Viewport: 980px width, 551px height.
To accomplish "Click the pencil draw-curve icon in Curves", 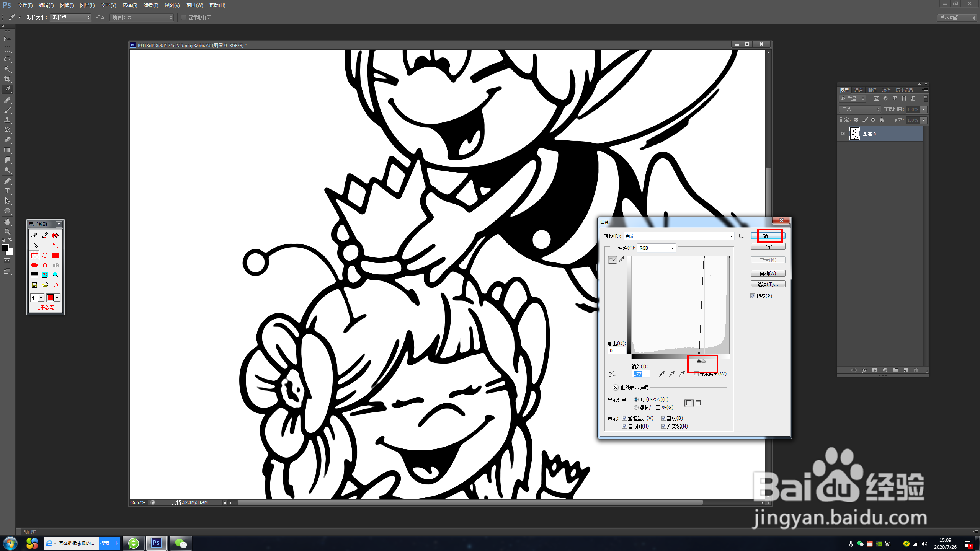I will point(622,259).
